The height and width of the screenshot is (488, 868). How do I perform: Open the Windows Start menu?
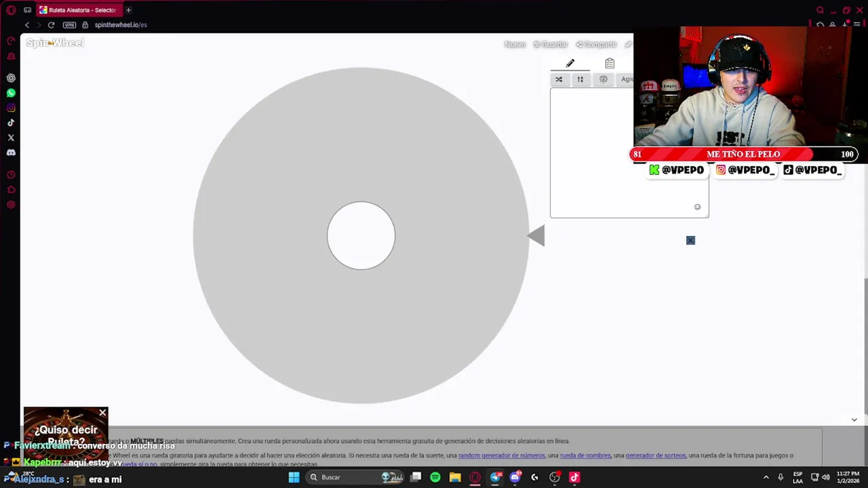pos(294,477)
